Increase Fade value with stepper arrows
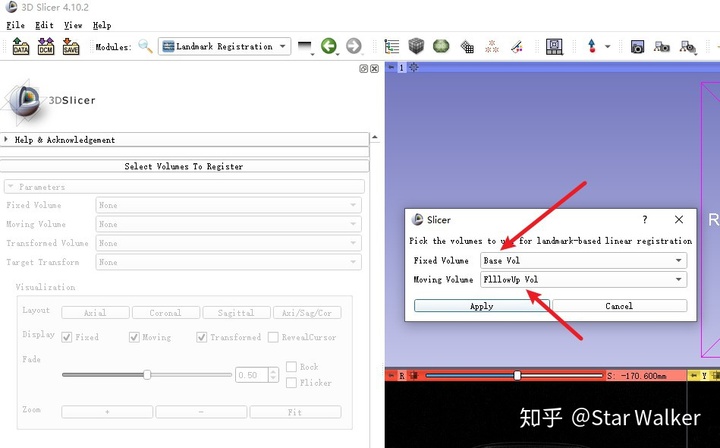The width and height of the screenshot is (720, 448). pos(273,371)
